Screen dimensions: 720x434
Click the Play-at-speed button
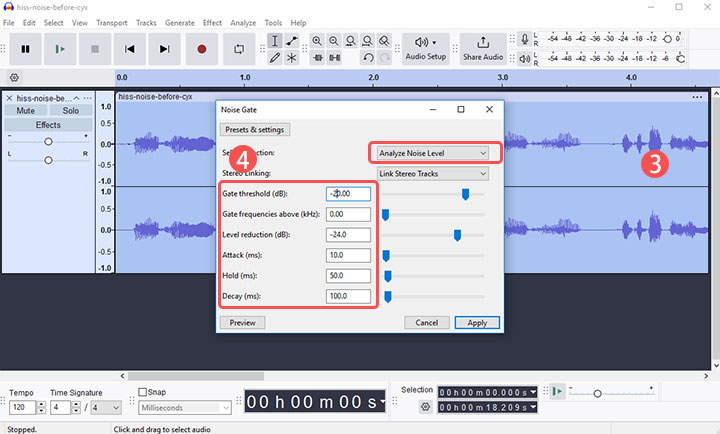557,392
